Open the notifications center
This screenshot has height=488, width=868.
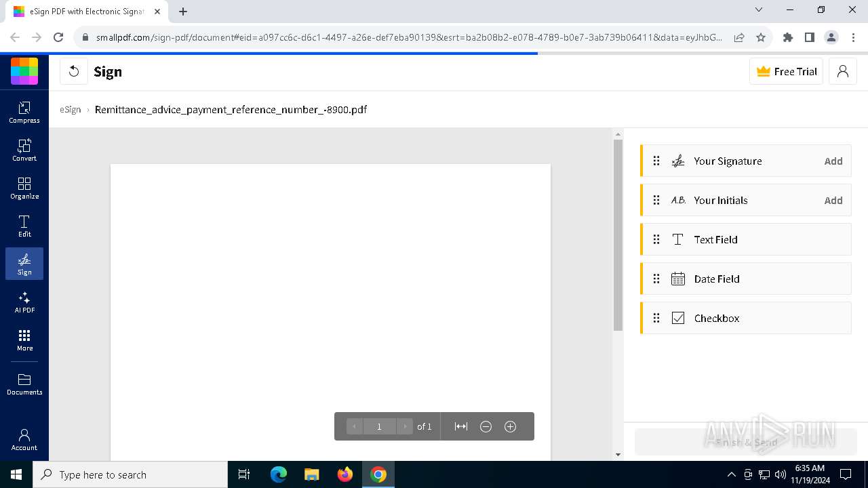tap(846, 474)
